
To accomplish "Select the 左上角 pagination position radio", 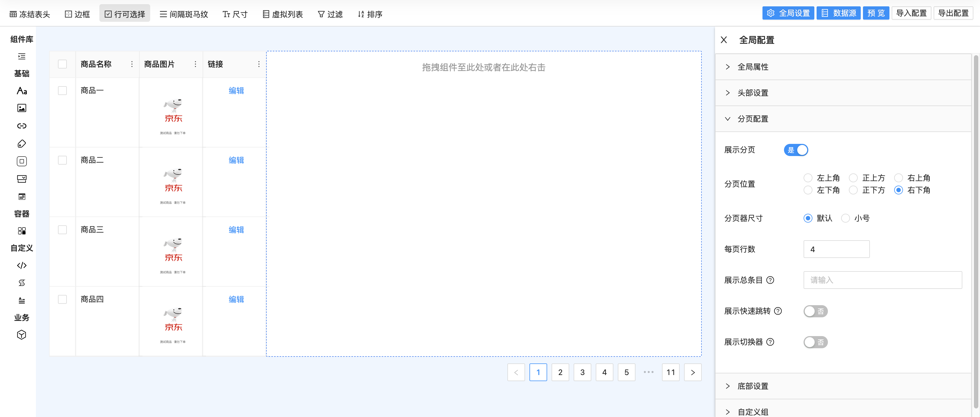I will click(808, 178).
